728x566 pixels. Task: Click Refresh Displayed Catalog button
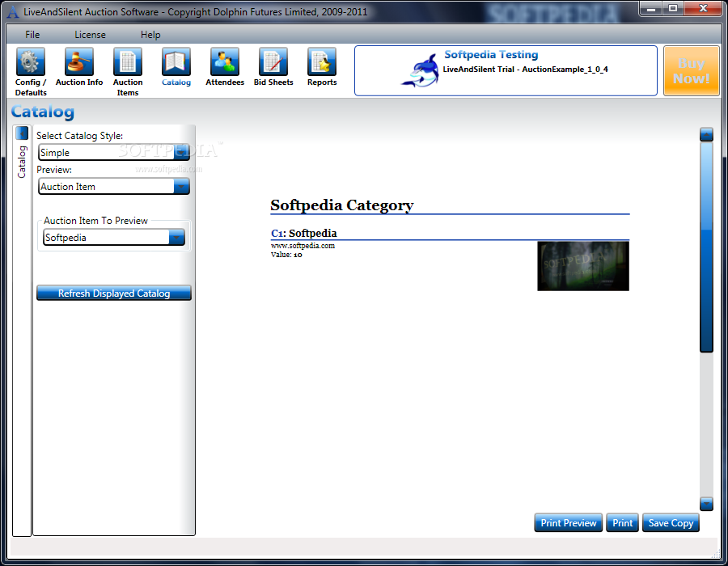(x=114, y=294)
